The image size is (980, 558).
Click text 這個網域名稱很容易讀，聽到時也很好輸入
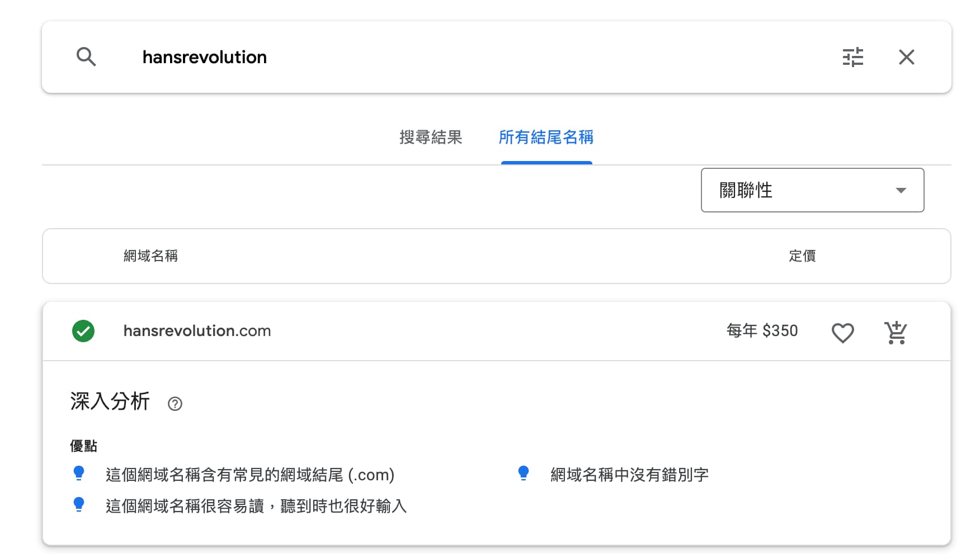click(256, 506)
